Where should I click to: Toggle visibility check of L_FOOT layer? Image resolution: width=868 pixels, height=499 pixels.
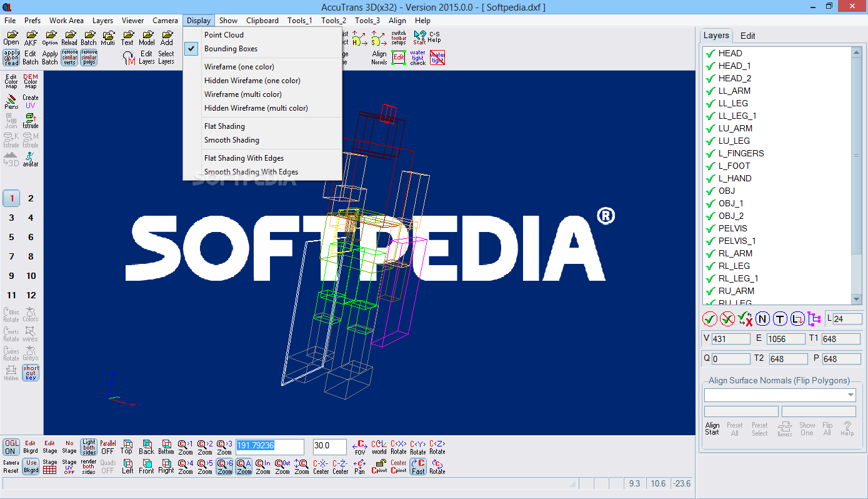tap(710, 166)
